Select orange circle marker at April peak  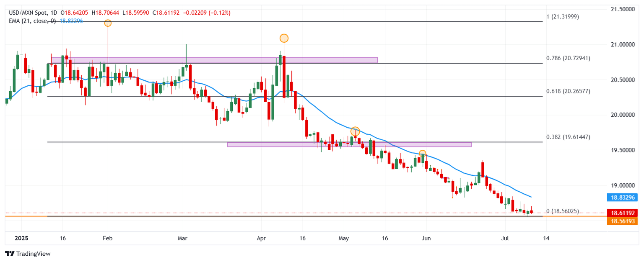284,38
